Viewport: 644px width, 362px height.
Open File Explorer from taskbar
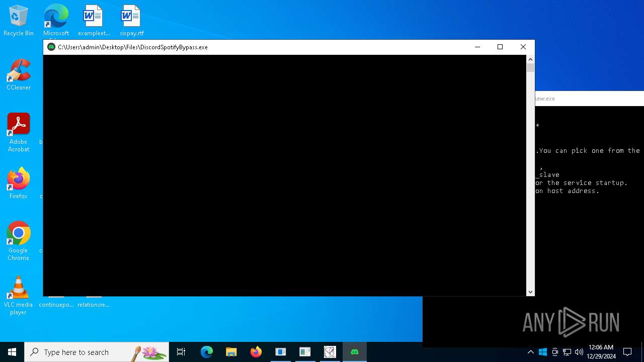pos(231,352)
